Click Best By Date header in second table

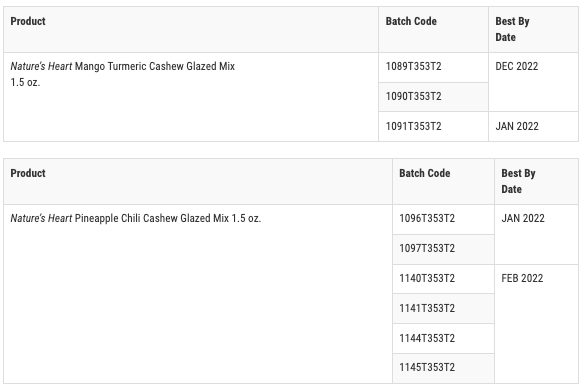518,181
